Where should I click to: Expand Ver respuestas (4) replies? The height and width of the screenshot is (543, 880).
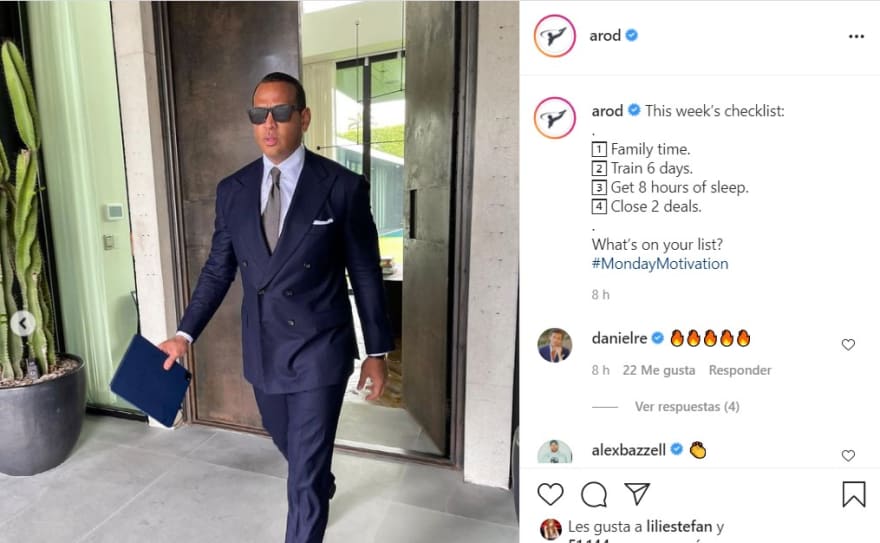tap(687, 406)
